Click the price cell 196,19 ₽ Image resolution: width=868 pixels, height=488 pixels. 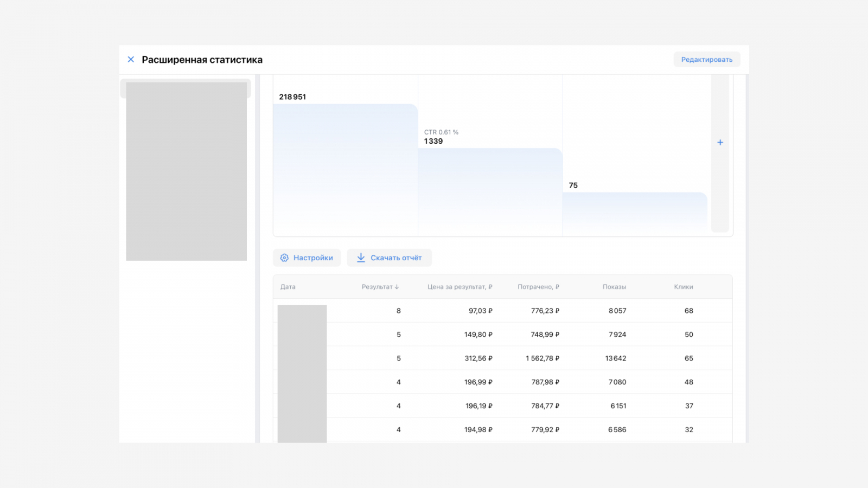coord(479,406)
